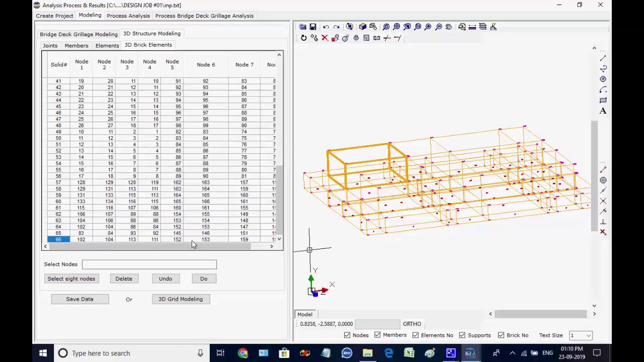Click the Model tab below viewport

point(305,314)
